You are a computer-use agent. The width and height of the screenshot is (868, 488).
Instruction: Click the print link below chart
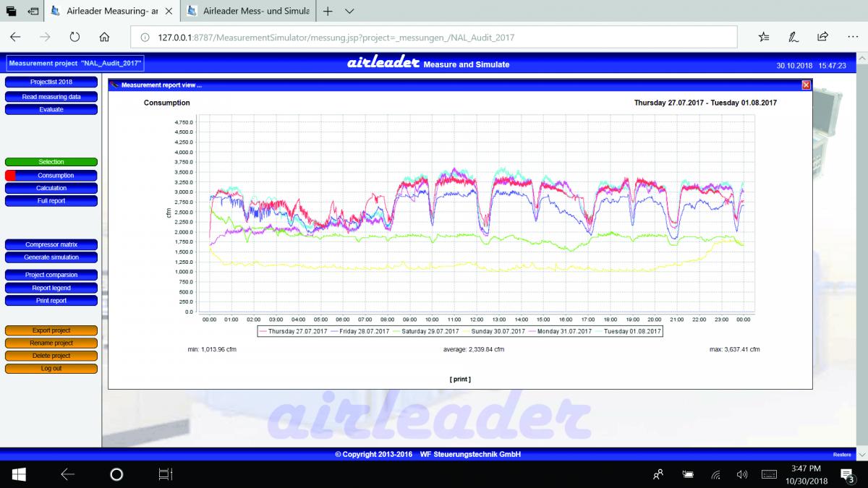coord(460,379)
